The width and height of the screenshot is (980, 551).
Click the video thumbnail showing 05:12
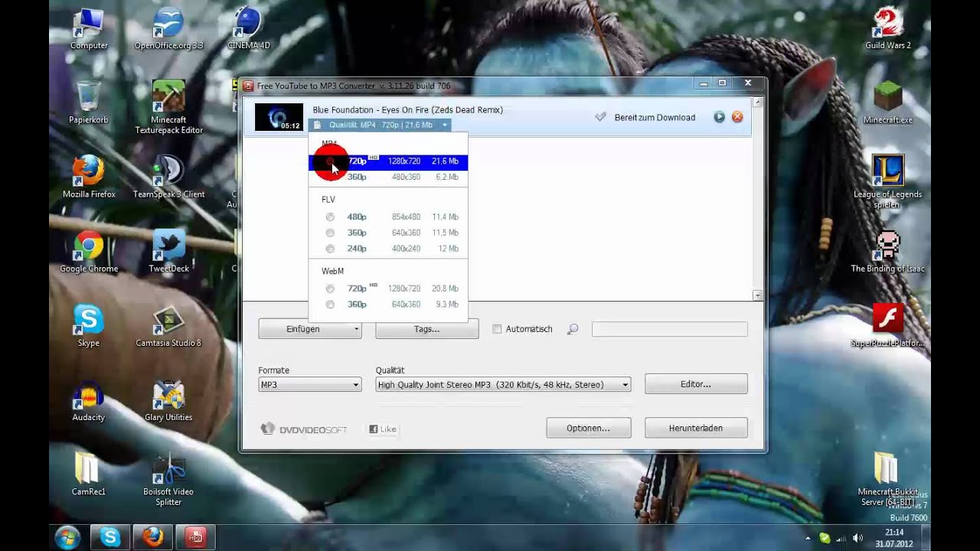tap(279, 117)
